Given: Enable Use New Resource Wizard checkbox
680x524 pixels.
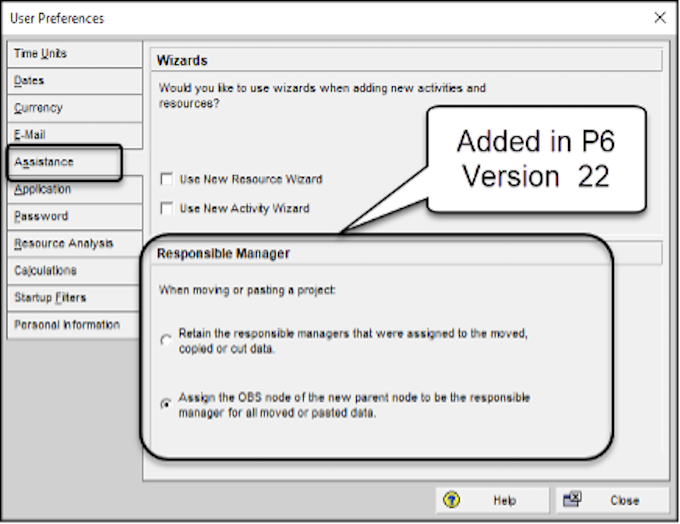Looking at the screenshot, I should tap(167, 179).
